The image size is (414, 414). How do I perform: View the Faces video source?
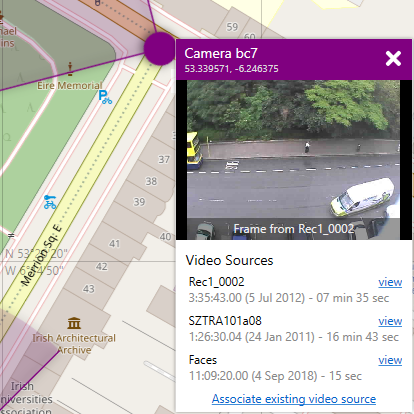(x=390, y=360)
